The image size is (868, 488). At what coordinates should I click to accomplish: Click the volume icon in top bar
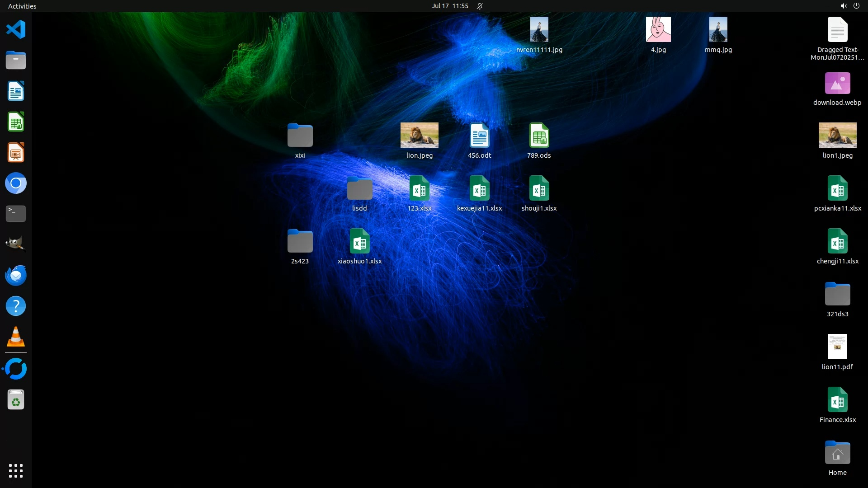pyautogui.click(x=843, y=6)
